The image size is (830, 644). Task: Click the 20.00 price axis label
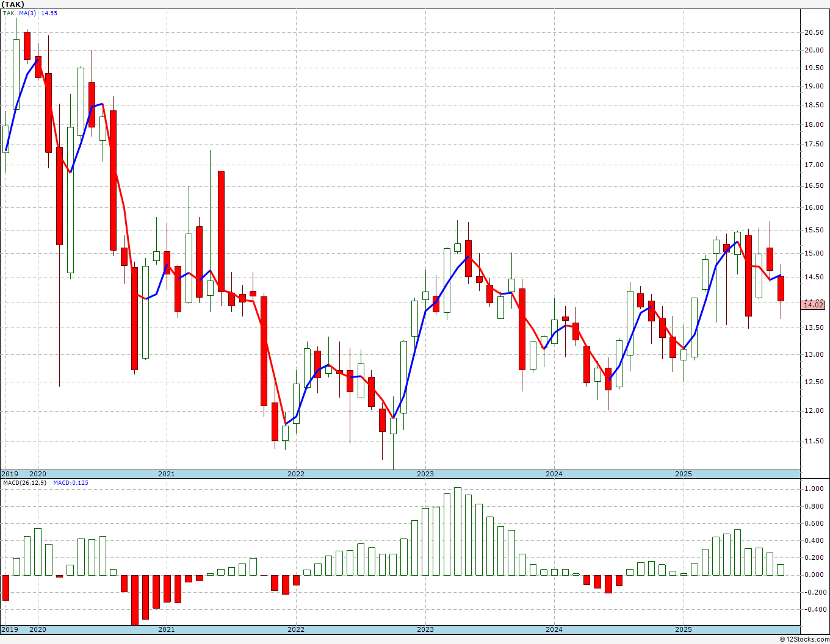pos(813,51)
